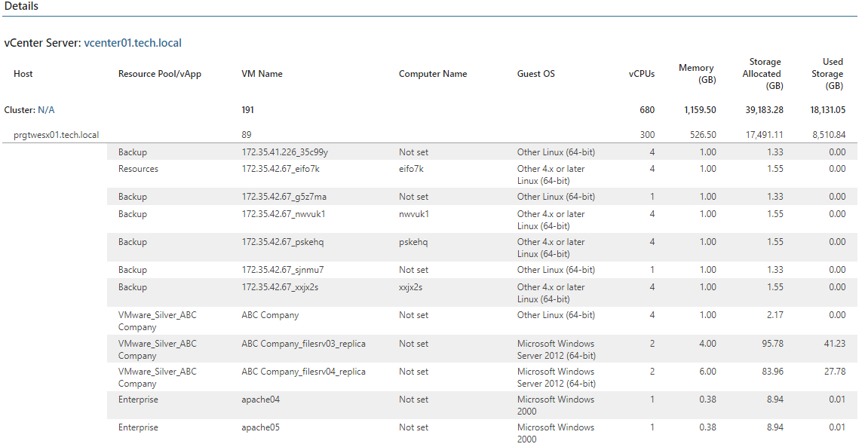Screen dimensions: 868x447
Task: Click the Memory (GB) column header
Action: [698, 74]
